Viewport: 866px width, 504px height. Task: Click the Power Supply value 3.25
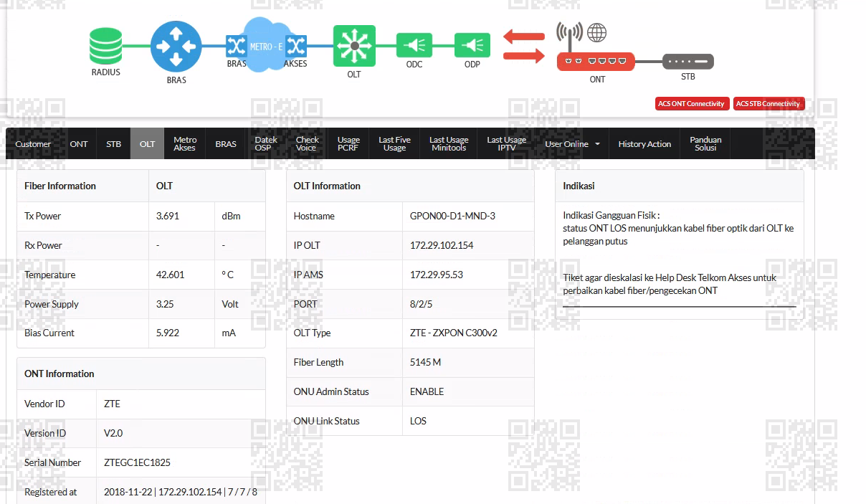(165, 304)
